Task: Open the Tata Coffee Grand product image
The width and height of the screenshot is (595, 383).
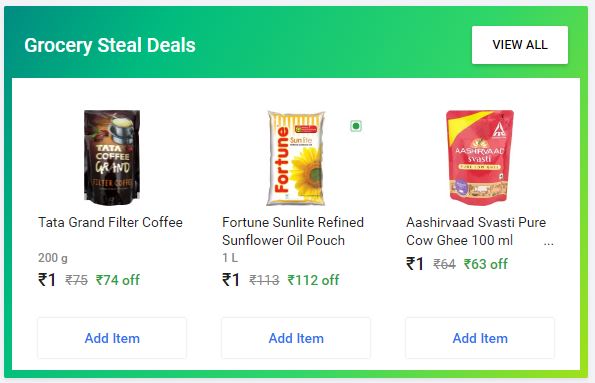Action: click(x=112, y=157)
